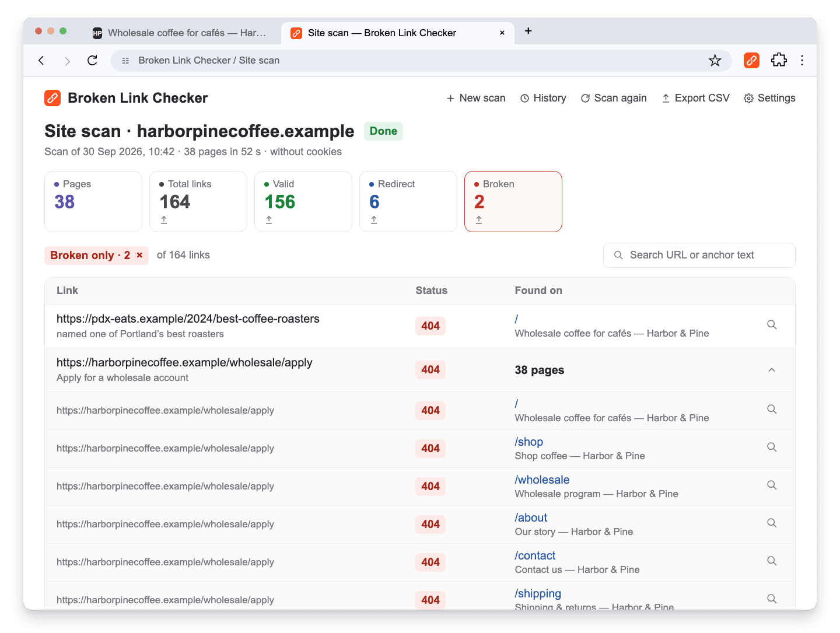Click the magnifier icon in the /shipping row
The image size is (840, 633).
[x=772, y=599]
